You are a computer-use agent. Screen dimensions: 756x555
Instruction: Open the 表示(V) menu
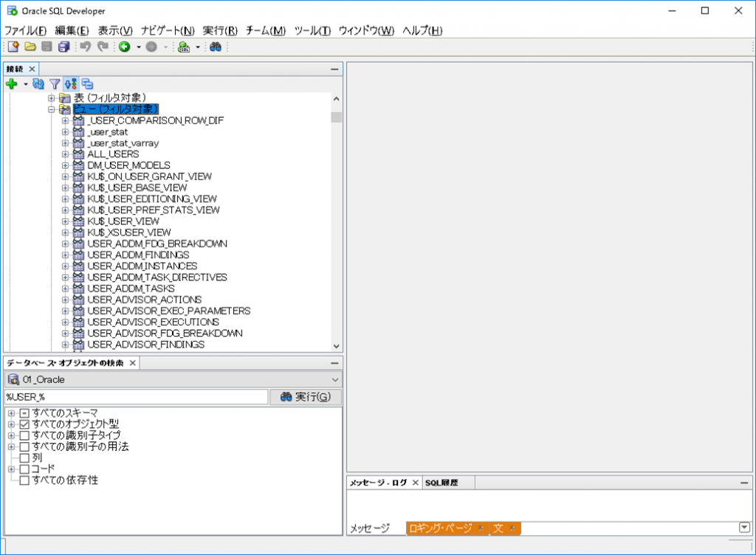(x=115, y=31)
